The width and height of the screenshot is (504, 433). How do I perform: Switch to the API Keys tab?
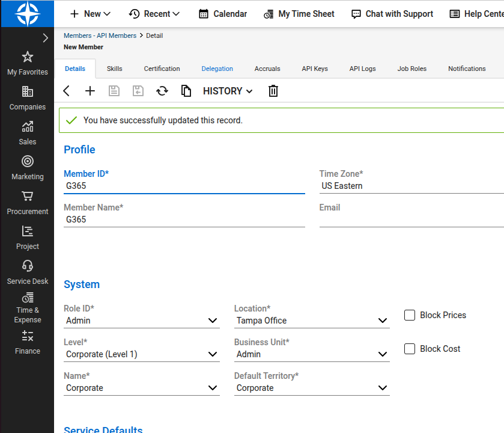315,69
